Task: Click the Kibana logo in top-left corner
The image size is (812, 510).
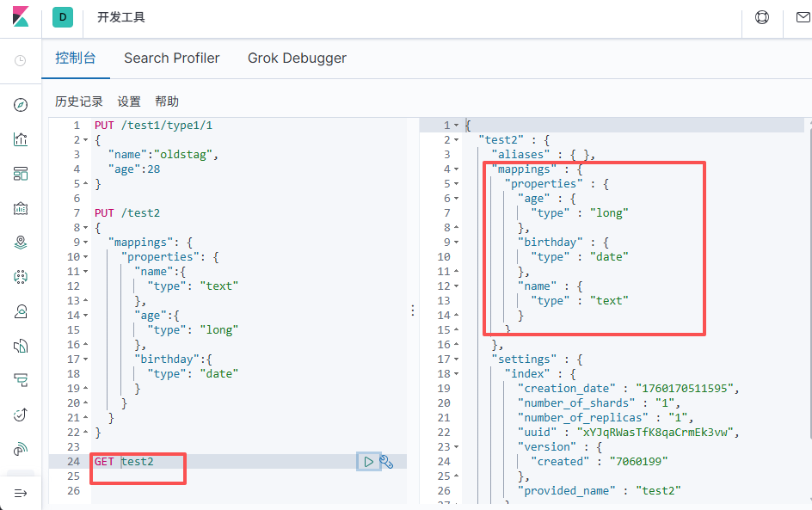Action: (x=20, y=17)
